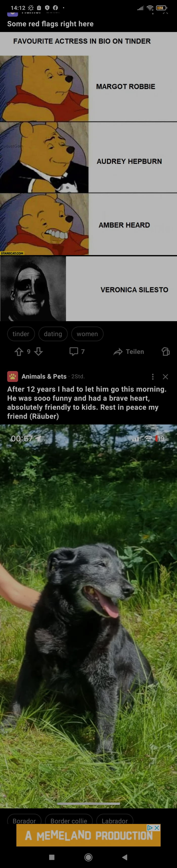
Task: Tap the Android back button
Action: coord(125,857)
